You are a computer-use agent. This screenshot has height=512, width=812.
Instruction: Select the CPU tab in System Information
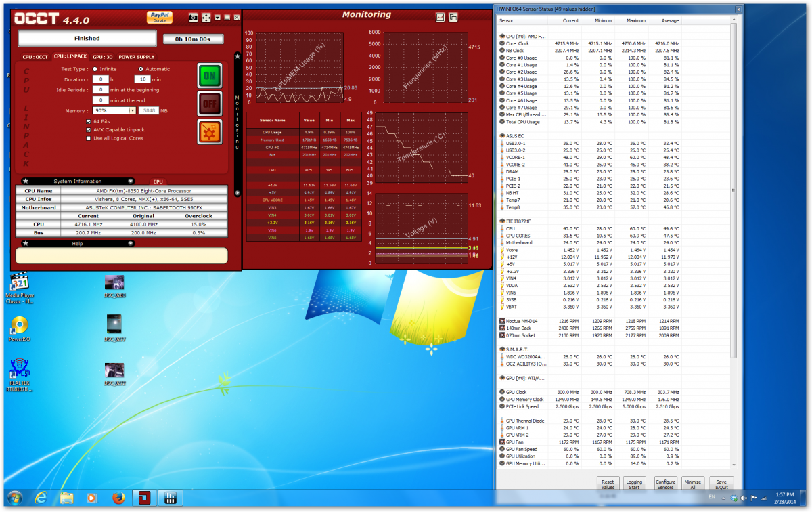(x=158, y=182)
